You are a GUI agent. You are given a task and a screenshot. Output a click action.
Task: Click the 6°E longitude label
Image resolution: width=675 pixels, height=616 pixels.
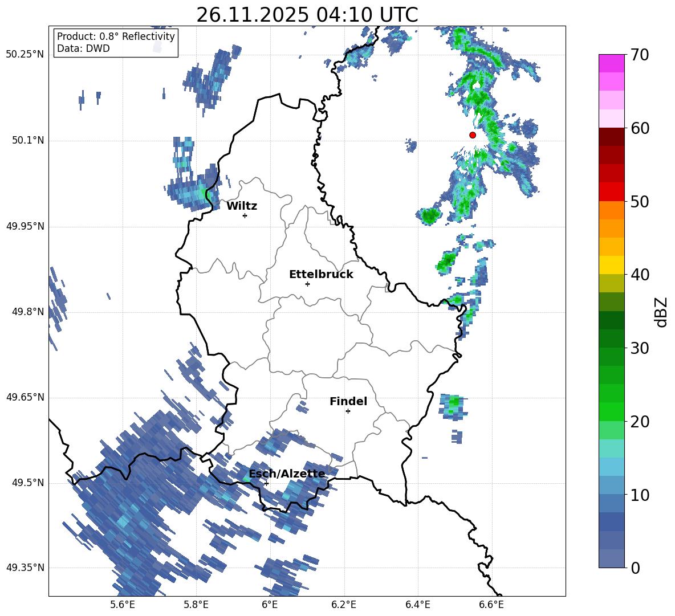[270, 605]
